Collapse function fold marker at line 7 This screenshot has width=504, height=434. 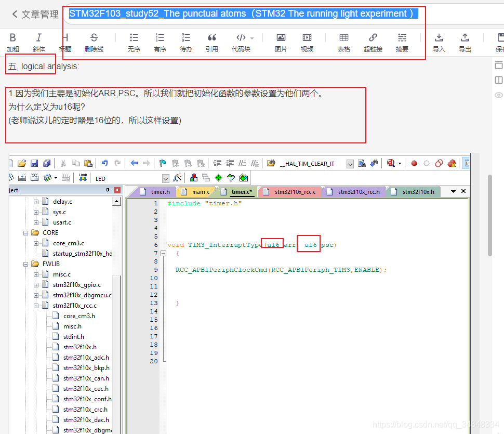click(x=164, y=253)
